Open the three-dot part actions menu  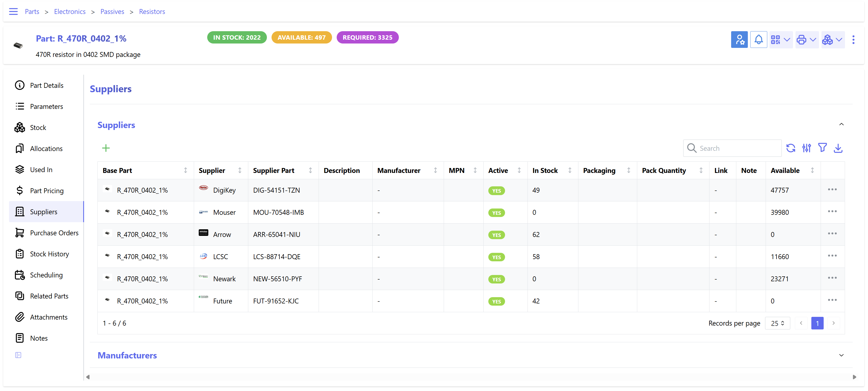pos(853,40)
